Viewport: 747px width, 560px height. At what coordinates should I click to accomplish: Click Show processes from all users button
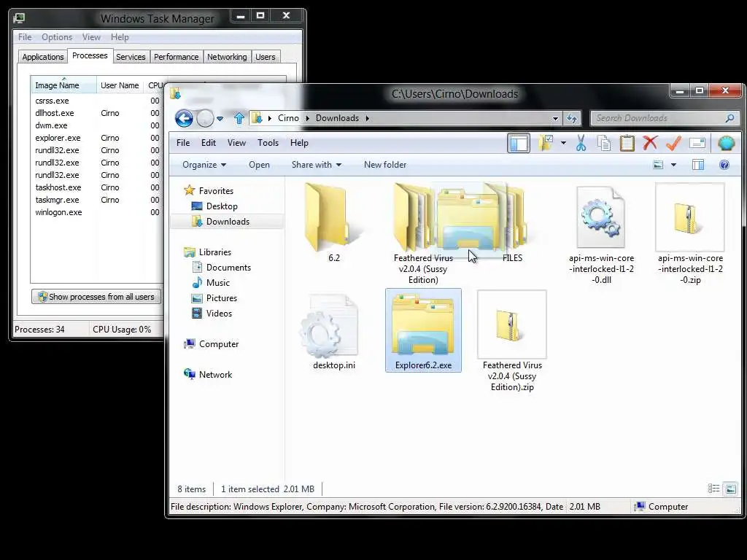(x=96, y=297)
